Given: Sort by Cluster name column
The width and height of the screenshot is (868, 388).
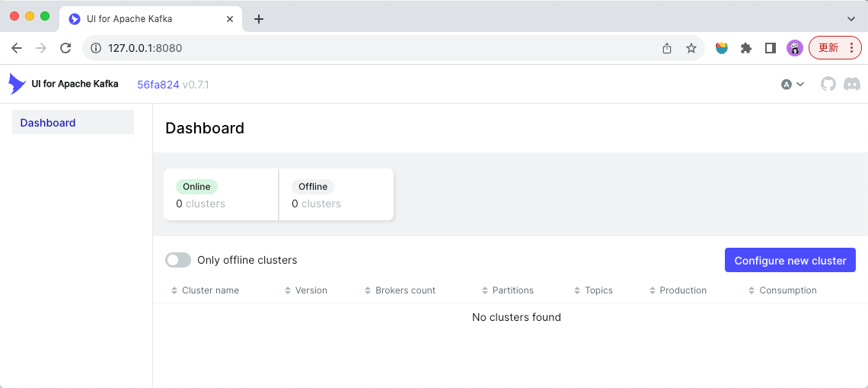Looking at the screenshot, I should pos(210,290).
